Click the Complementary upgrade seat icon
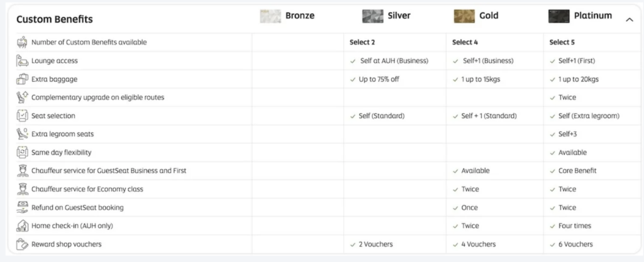 (x=22, y=97)
